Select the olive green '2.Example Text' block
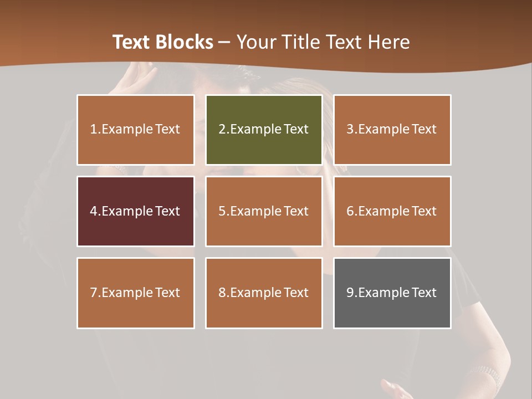This screenshot has width=532, height=399. pyautogui.click(x=264, y=130)
